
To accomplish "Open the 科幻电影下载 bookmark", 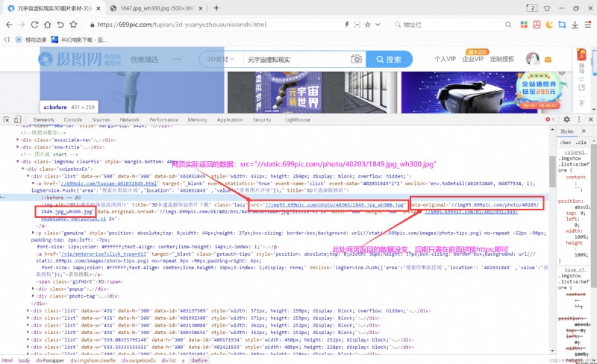I will [79, 40].
